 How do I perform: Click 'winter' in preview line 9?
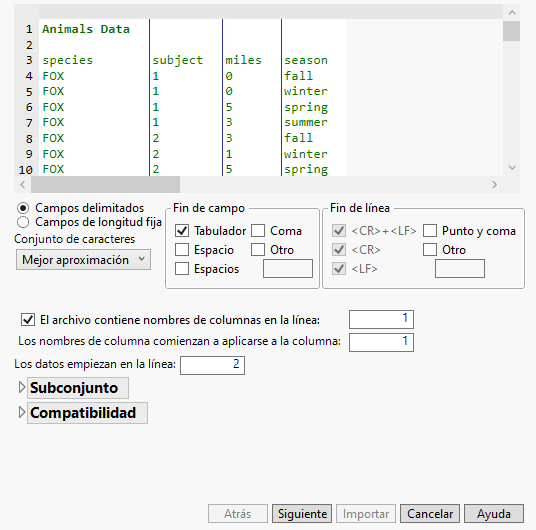point(306,154)
